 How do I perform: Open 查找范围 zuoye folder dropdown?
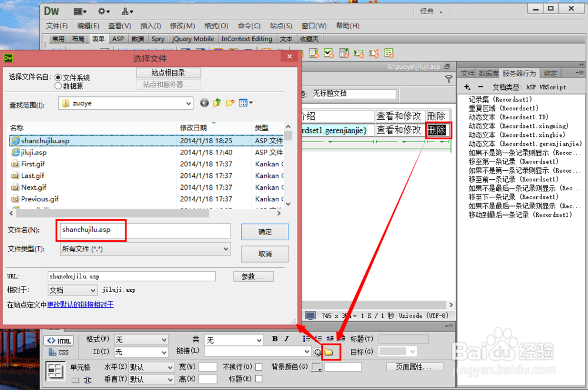coord(126,103)
